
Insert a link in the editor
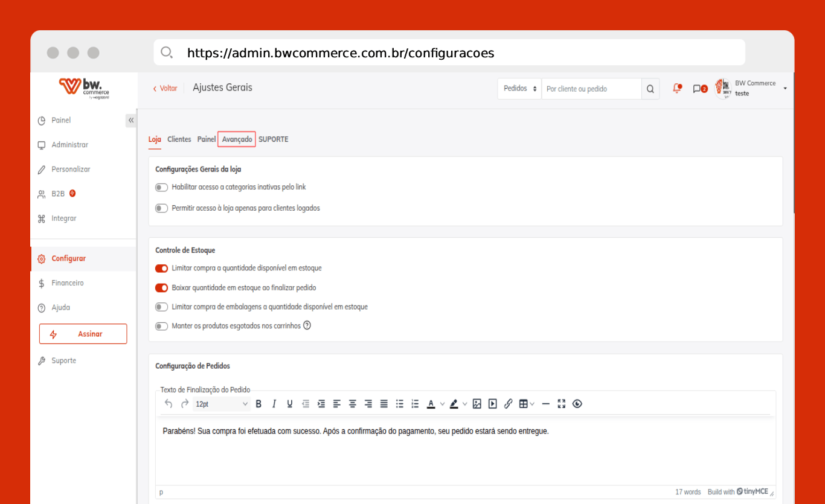(x=509, y=404)
